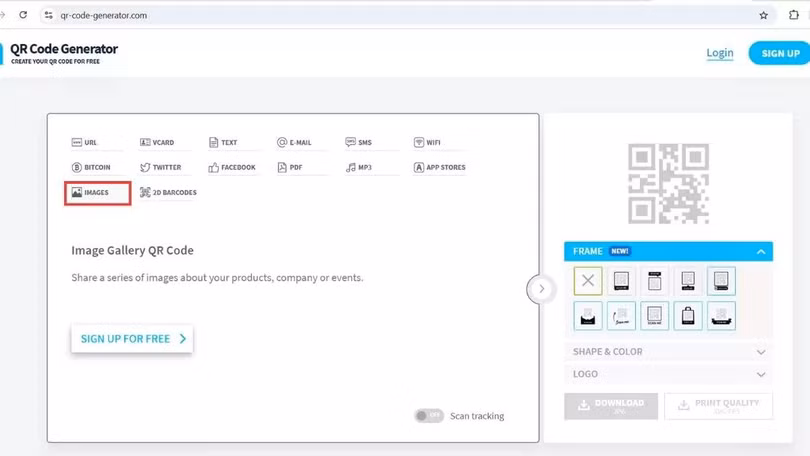Select the WIFI QR code option

427,143
